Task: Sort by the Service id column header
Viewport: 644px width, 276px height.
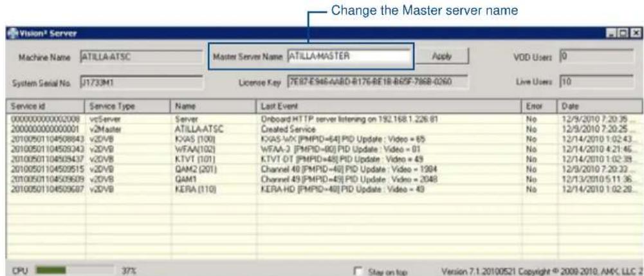Action: click(x=46, y=106)
